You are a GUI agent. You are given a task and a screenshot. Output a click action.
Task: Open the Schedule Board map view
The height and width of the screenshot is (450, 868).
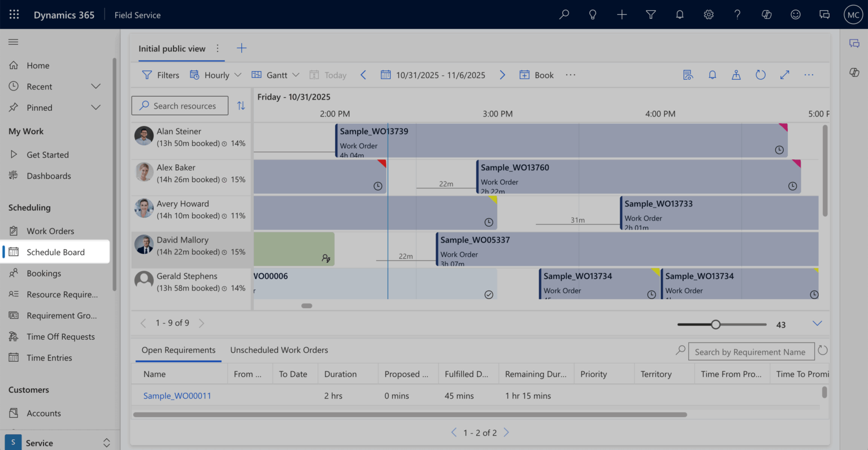pos(736,74)
